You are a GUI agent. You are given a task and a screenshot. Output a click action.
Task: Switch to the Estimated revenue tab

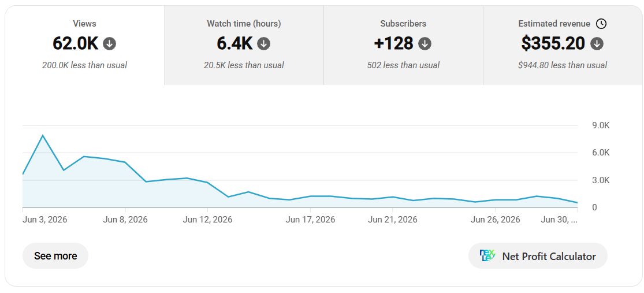[x=563, y=45]
